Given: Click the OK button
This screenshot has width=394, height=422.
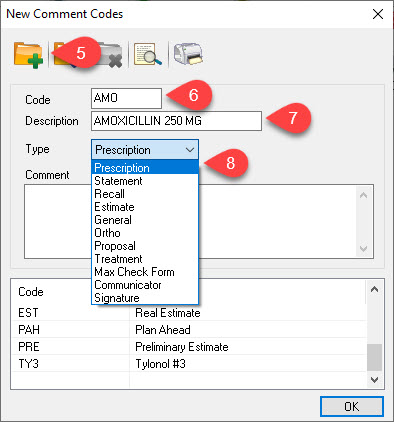Looking at the screenshot, I should (x=352, y=406).
